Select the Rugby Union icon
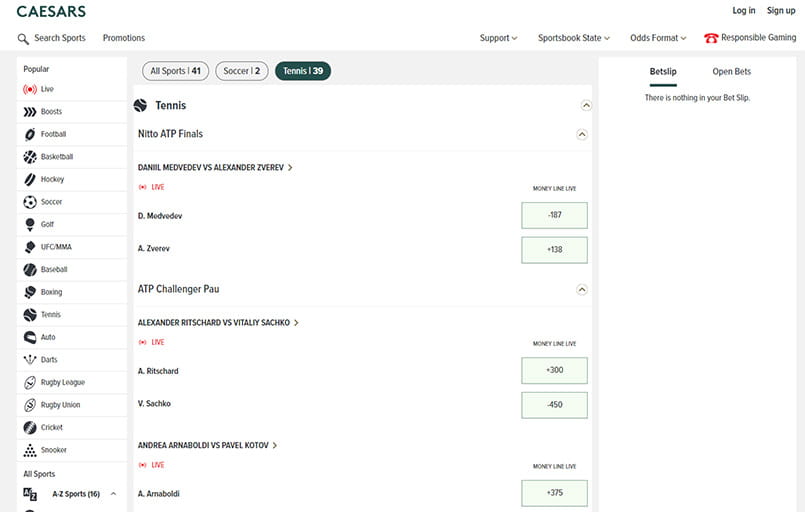Image resolution: width=805 pixels, height=512 pixels. [30, 405]
